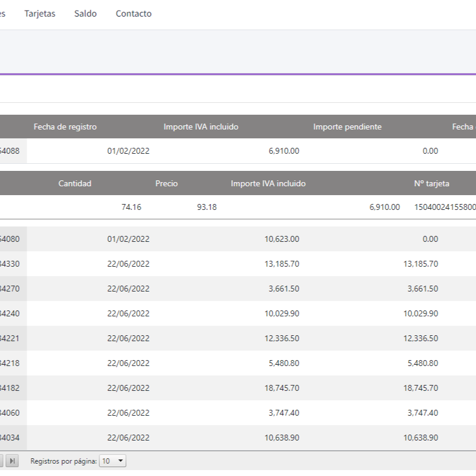Navigate to the Saldo section
Viewport: 476px width, 476px height.
85,14
